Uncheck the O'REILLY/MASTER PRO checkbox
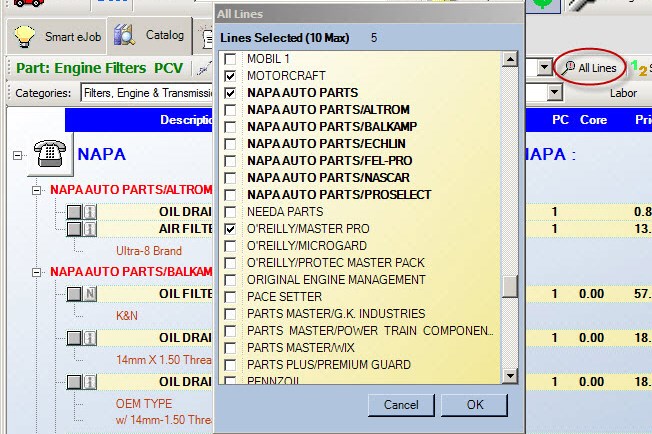The height and width of the screenshot is (434, 652). coord(231,229)
